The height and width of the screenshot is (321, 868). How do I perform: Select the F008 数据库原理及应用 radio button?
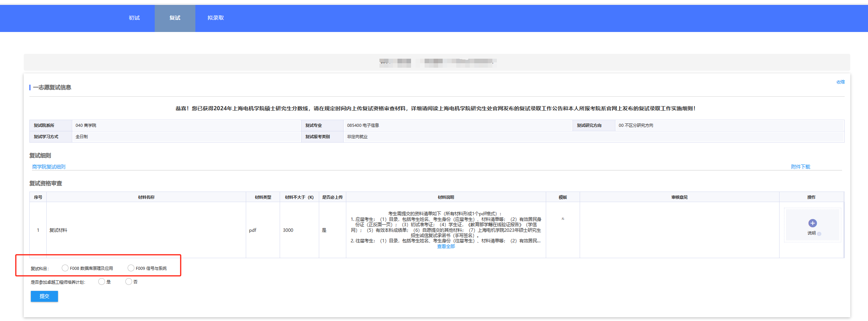65,268
